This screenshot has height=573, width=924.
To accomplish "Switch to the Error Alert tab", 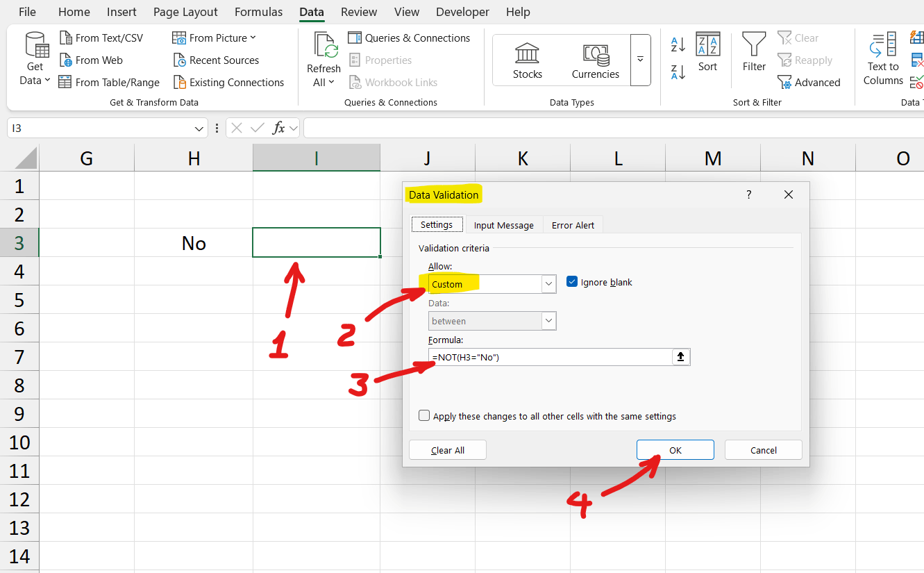I will coord(573,224).
